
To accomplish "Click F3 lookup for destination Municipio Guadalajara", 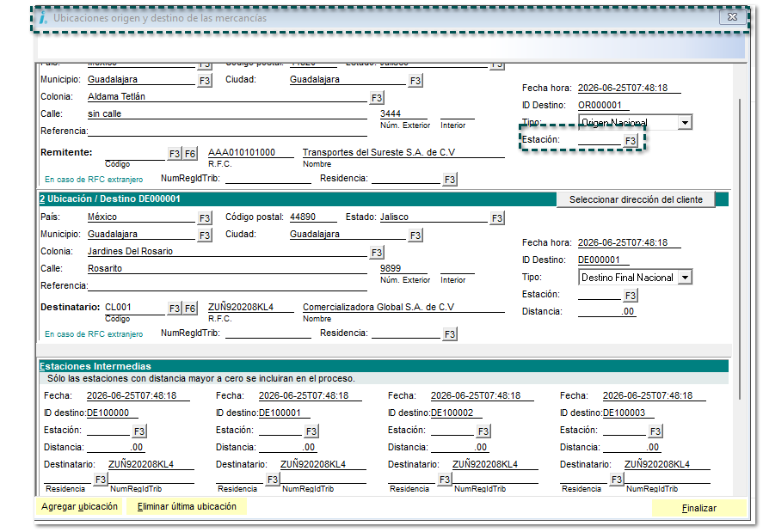I will click(x=205, y=235).
